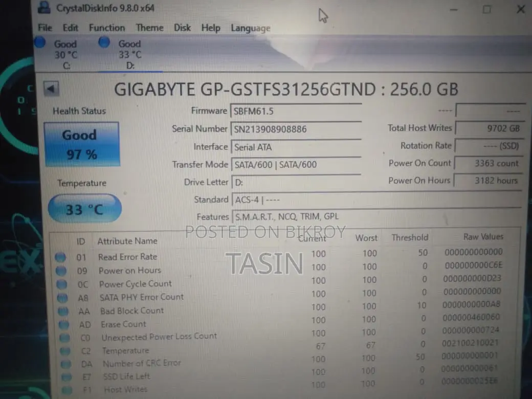The image size is (532, 399).
Task: Select the Read Error Rate attribute name
Action: pyautogui.click(x=127, y=257)
